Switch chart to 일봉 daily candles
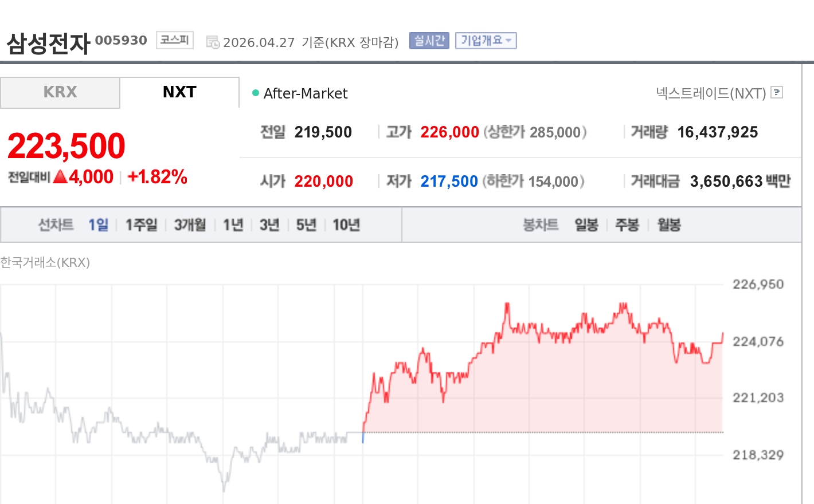This screenshot has height=504, width=814. pyautogui.click(x=586, y=225)
